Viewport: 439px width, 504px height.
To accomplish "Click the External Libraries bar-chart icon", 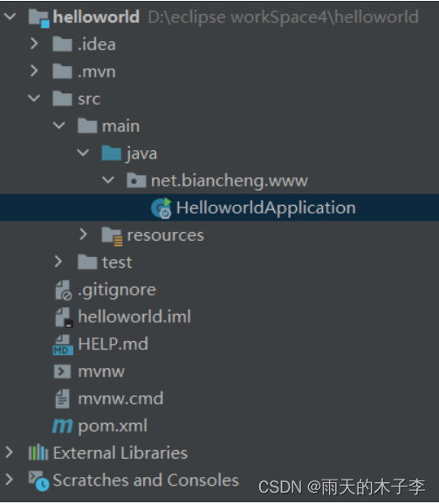I will point(38,453).
